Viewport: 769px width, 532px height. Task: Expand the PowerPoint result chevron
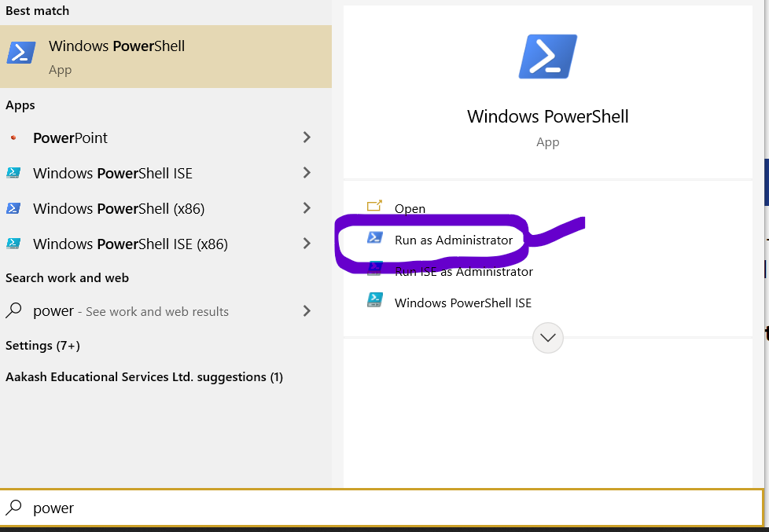[x=306, y=138]
